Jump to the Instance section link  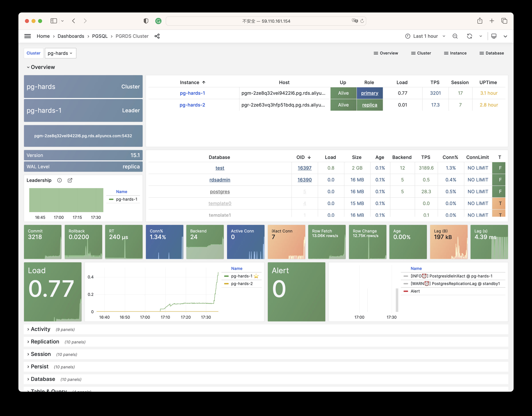455,53
